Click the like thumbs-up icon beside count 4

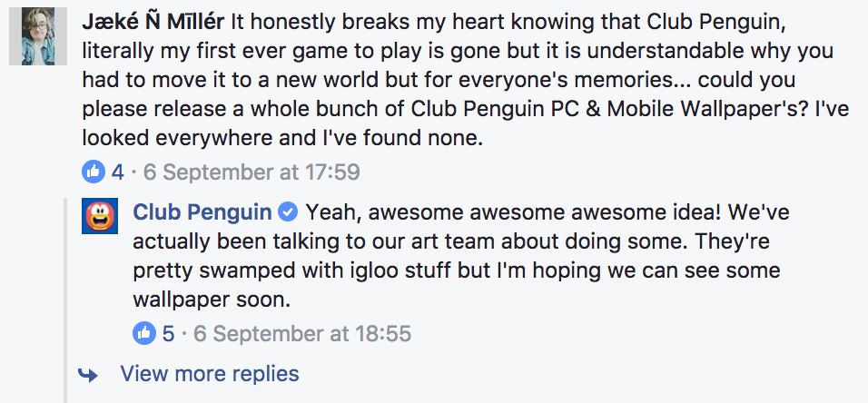tap(93, 171)
